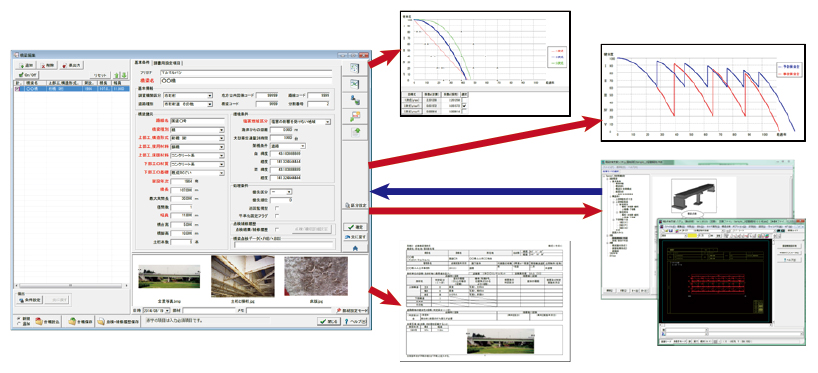The height and width of the screenshot is (373, 818).
Task: Move the selected bridge up with green up arrow
Action: pyautogui.click(x=117, y=75)
